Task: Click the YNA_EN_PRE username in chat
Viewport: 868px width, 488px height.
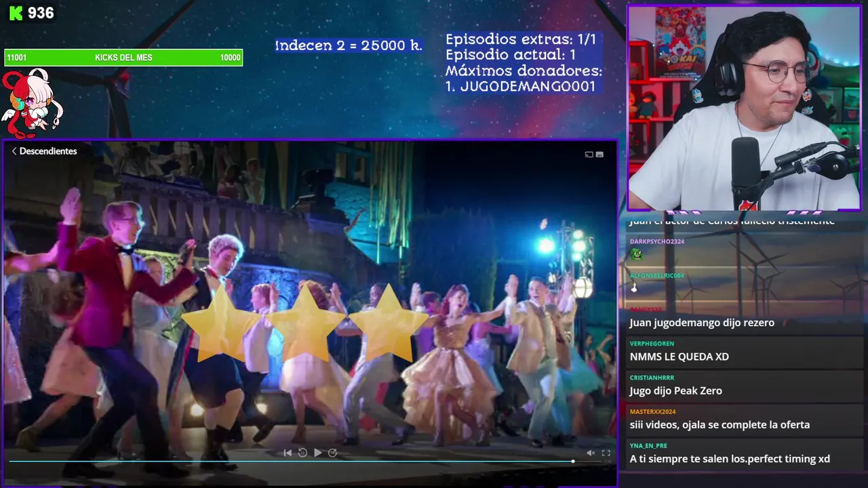Action: (648, 445)
